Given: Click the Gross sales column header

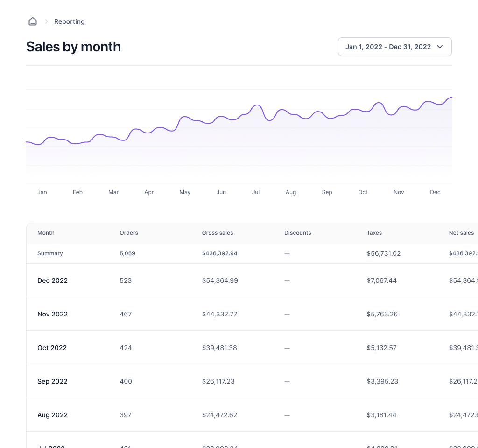Looking at the screenshot, I should pos(218,233).
